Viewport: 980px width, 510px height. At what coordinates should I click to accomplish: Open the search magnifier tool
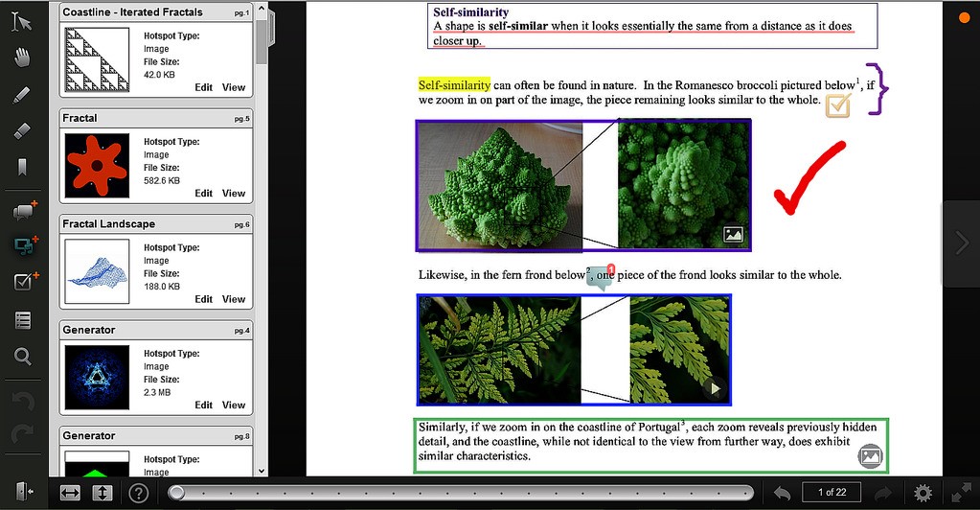[23, 357]
